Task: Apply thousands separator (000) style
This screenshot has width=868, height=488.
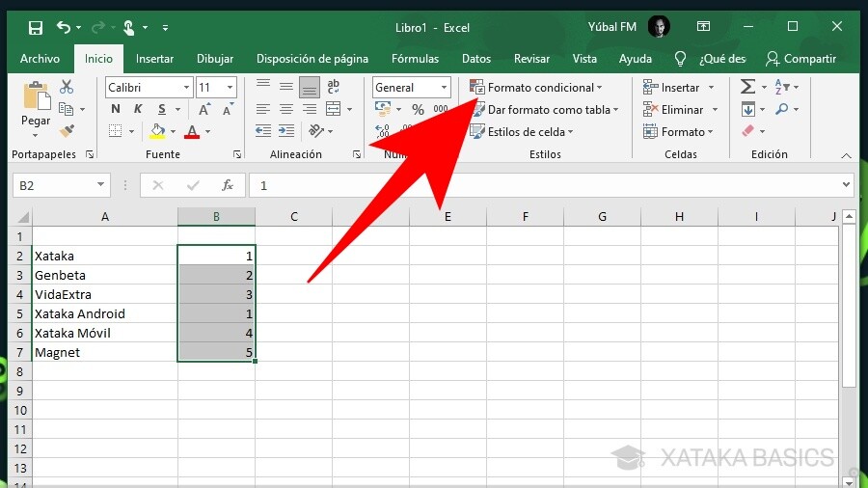Action: (x=441, y=109)
